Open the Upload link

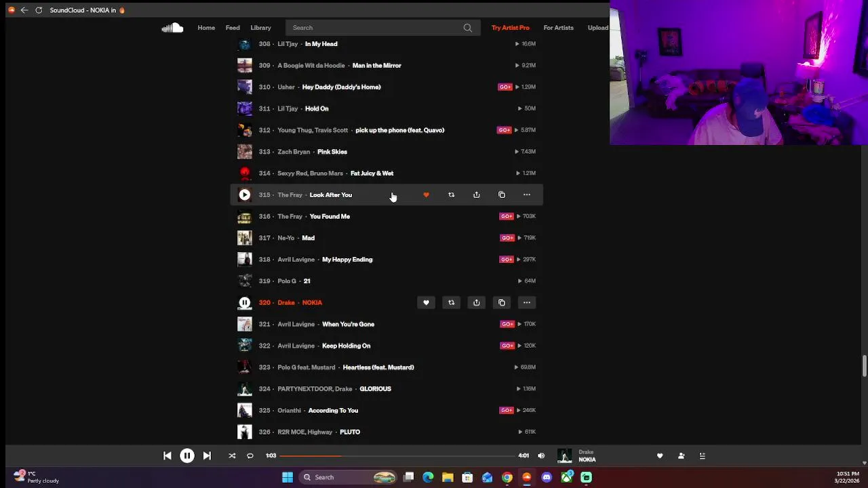point(598,28)
